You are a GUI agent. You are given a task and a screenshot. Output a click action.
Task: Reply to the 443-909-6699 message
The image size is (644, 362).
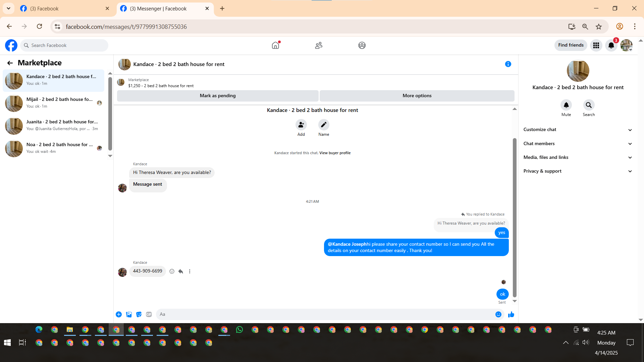181,271
